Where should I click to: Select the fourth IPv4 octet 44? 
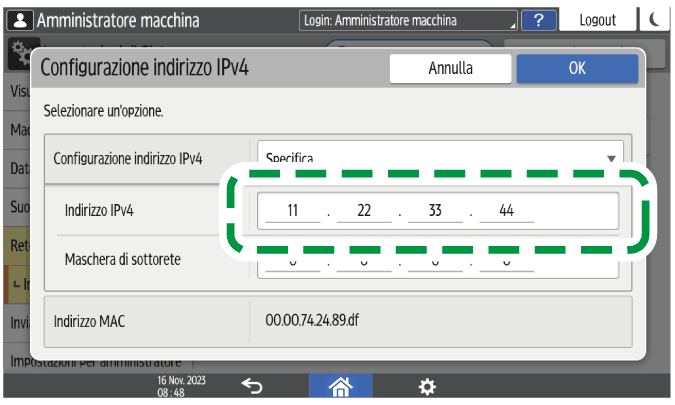[x=507, y=210]
